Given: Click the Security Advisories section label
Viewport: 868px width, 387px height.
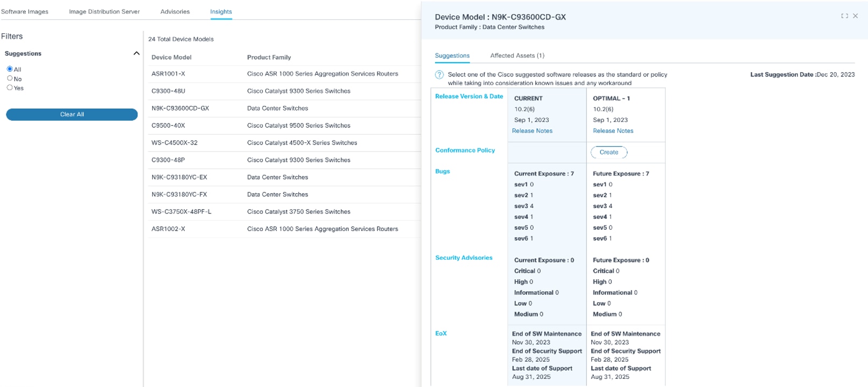Looking at the screenshot, I should (x=464, y=258).
